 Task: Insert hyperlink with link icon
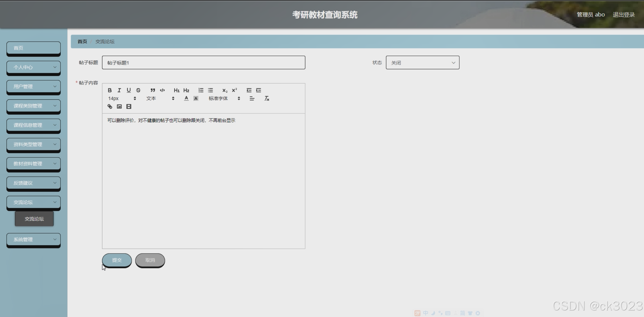tap(110, 107)
